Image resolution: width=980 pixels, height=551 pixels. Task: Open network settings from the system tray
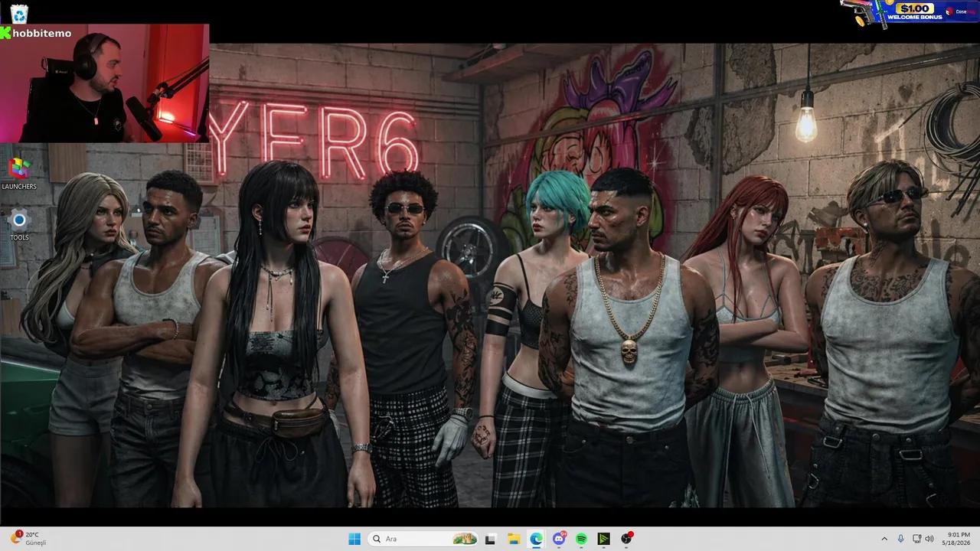[917, 539]
